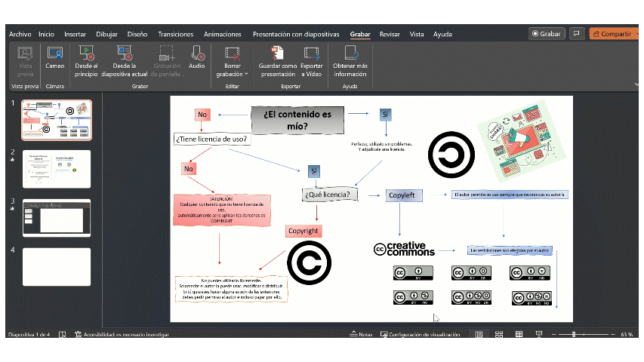Screen dimensions: 644x362
Task: Insert a Cameo camera feed
Action: 54,57
